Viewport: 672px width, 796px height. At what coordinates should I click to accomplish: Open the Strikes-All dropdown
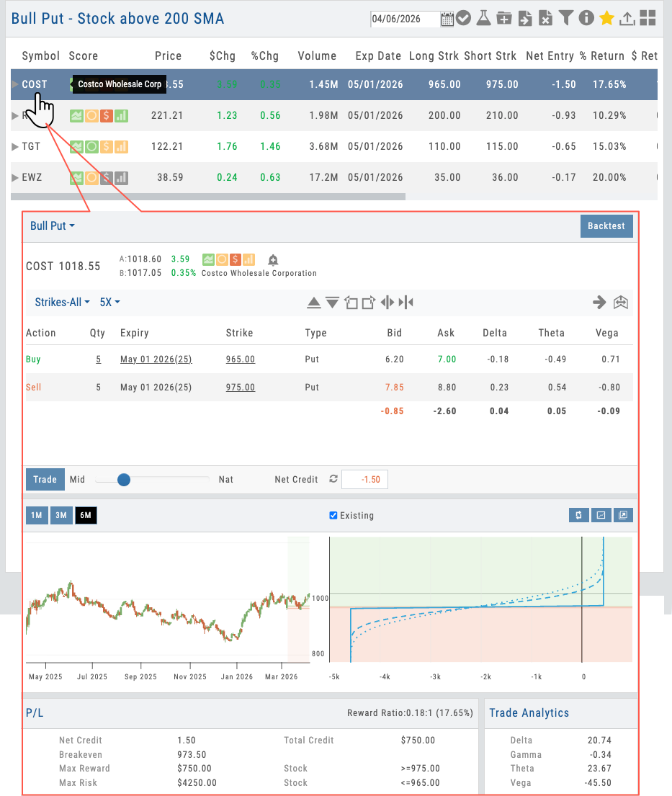coord(62,302)
